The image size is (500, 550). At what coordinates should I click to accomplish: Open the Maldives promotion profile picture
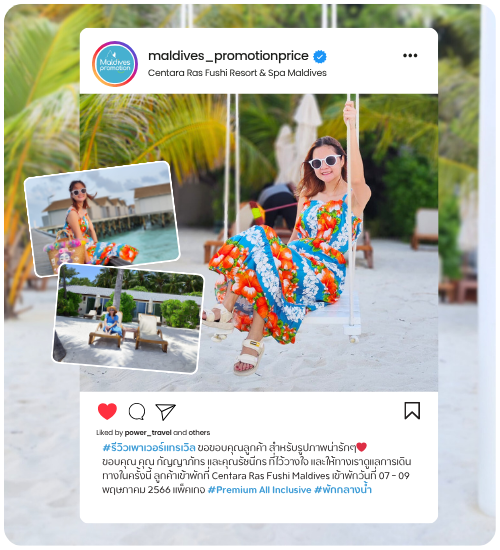pos(115,64)
